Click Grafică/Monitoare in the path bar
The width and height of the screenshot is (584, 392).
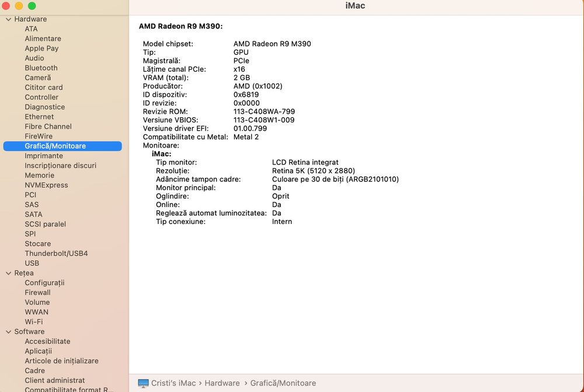pyautogui.click(x=283, y=383)
